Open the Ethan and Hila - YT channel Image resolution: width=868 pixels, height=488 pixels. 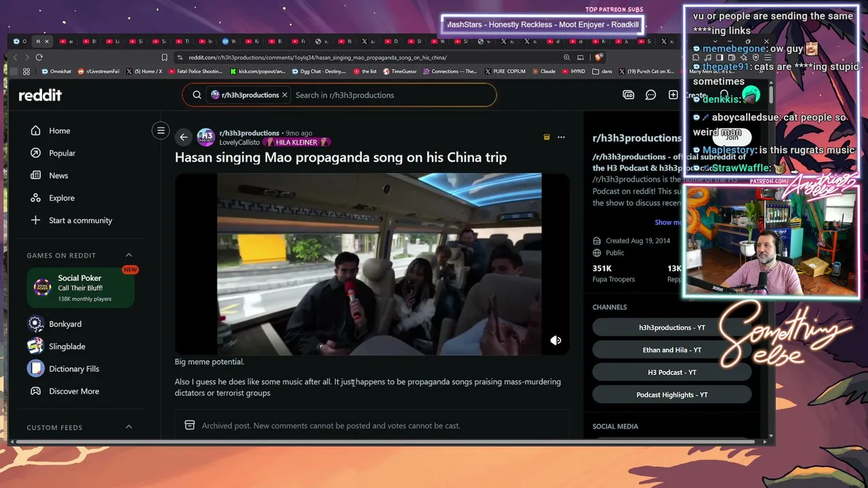[x=672, y=350]
